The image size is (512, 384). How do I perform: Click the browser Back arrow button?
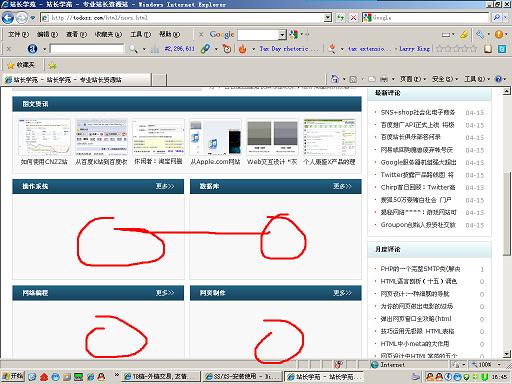click(7, 18)
